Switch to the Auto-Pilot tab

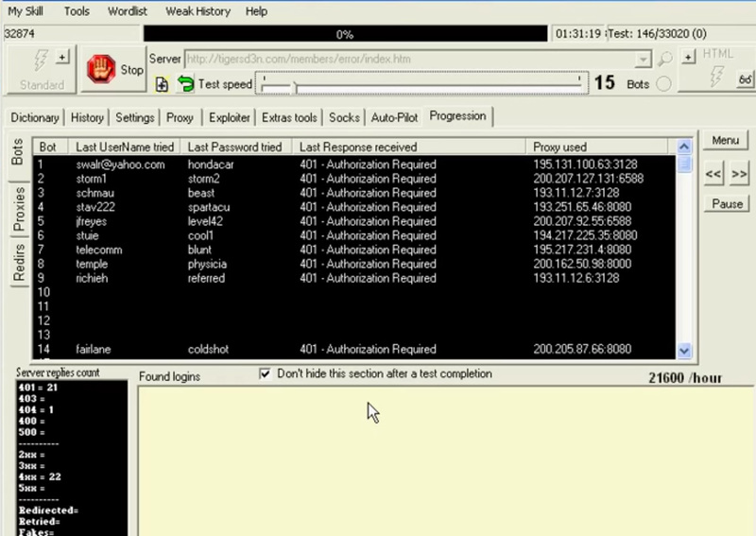click(394, 117)
